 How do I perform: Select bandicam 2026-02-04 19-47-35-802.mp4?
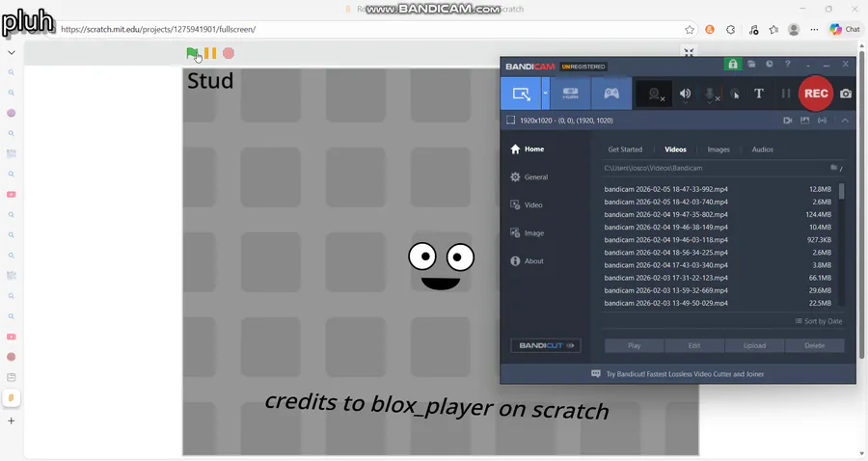[x=718, y=215]
